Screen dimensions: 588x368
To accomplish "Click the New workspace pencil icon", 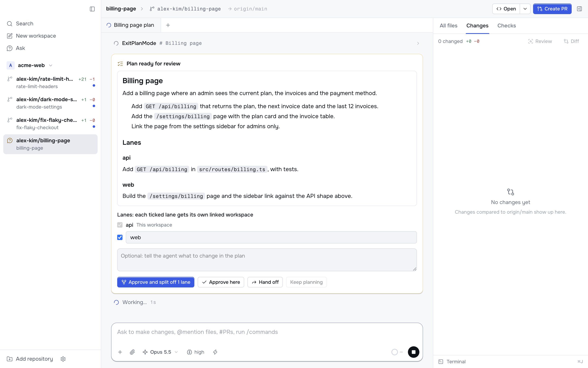I will (9, 36).
